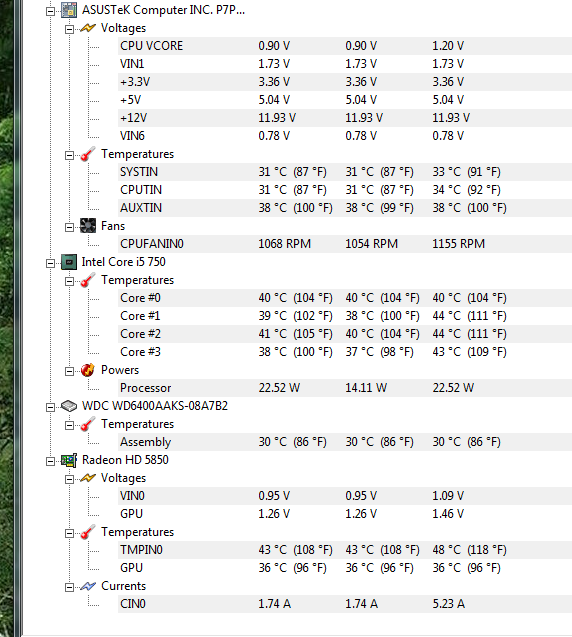Select the CIN0 current row

coord(345,604)
